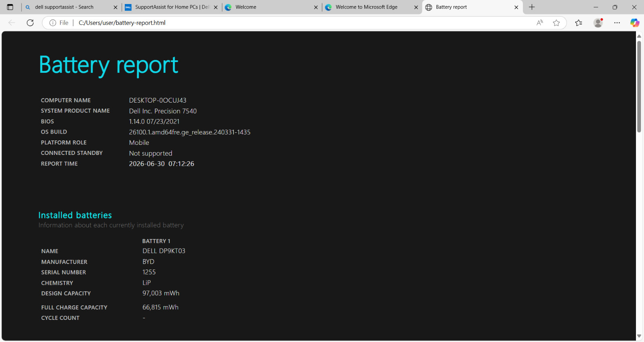Switch to Welcome to Microsoft Edge tab
This screenshot has height=342, width=644.
(372, 7)
